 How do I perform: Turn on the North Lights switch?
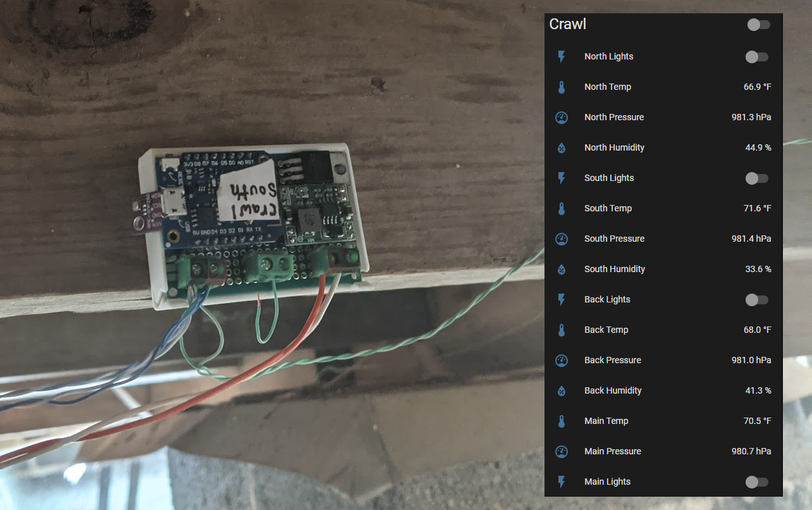pos(757,56)
